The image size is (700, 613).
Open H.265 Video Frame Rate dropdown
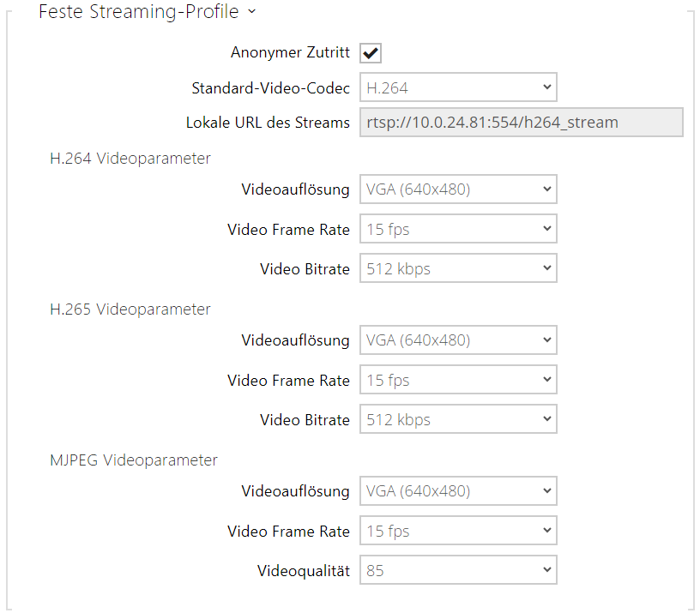point(458,380)
